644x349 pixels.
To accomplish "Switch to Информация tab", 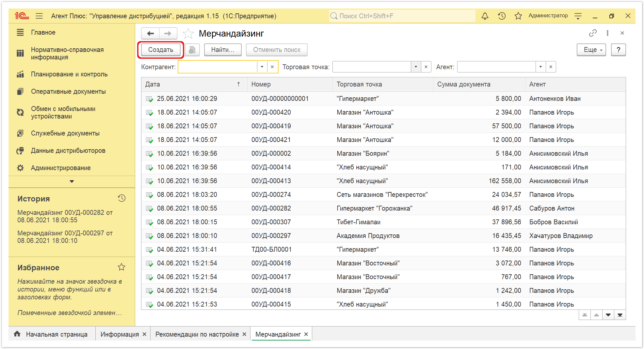I will [120, 334].
